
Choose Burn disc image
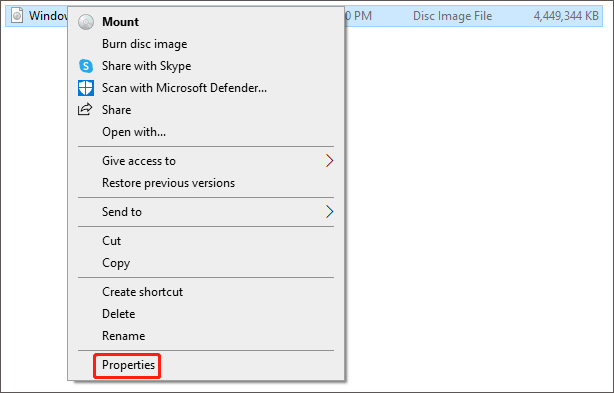pyautogui.click(x=144, y=44)
